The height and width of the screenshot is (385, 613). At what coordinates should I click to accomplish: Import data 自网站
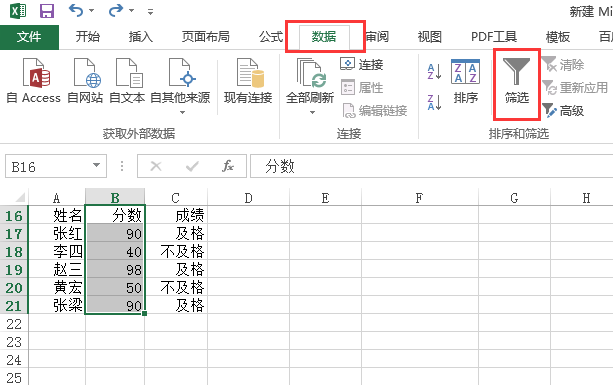coord(85,81)
